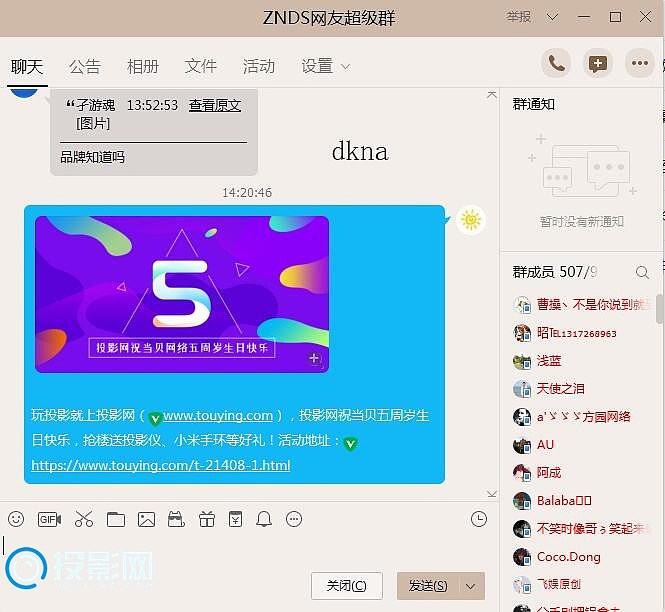Open the purple 5th anniversary image thumbnail
The height and width of the screenshot is (612, 665).
click(x=182, y=294)
